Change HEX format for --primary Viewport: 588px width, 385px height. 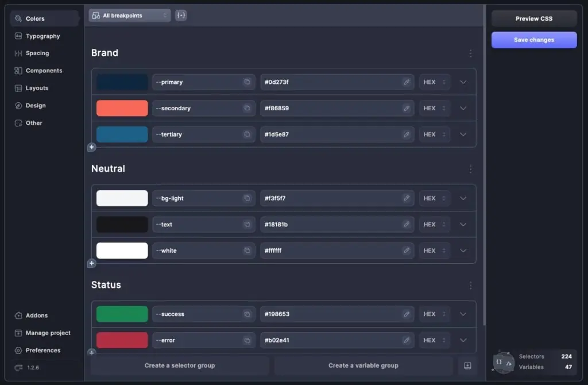point(434,82)
